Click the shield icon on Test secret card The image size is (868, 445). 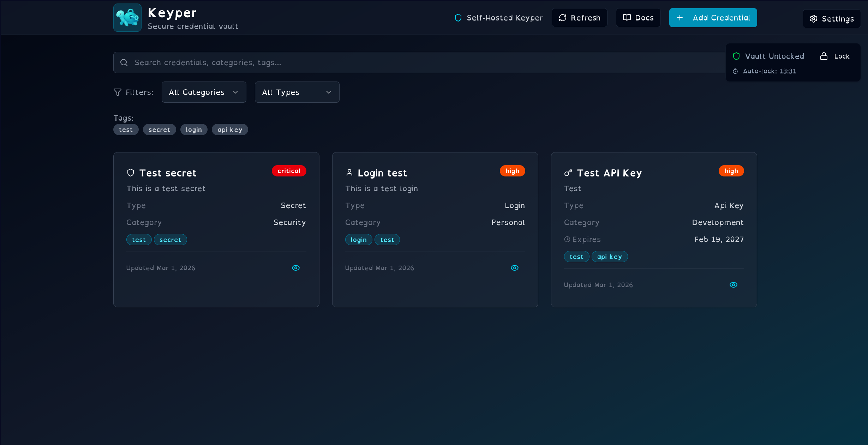130,173
